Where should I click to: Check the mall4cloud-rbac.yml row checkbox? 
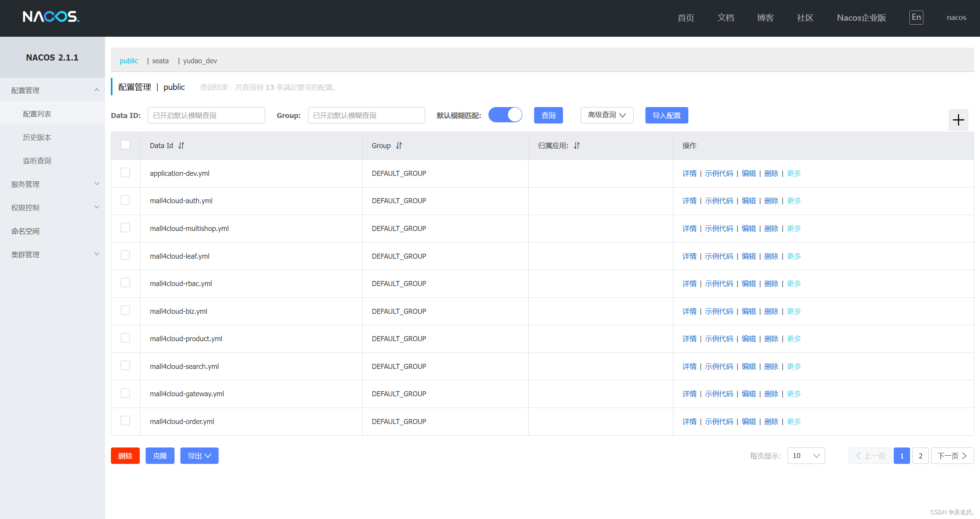(x=125, y=283)
